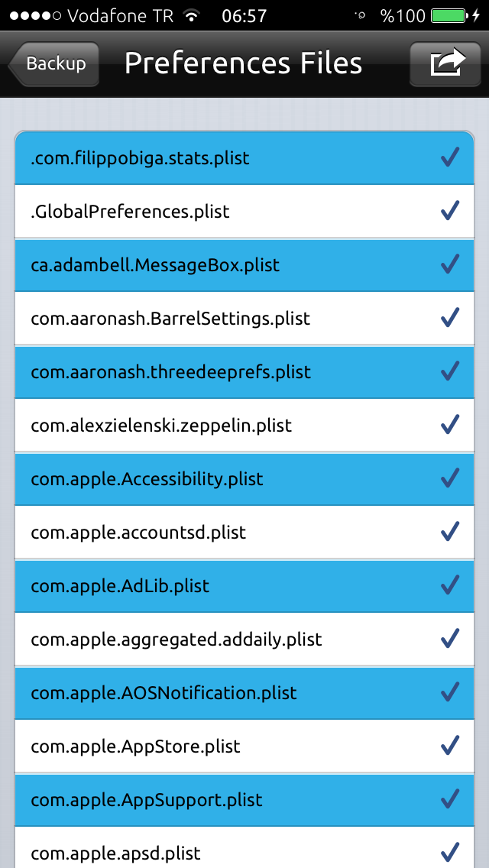Toggle com.aaronash.BarrelSettings.plist checkmark
The height and width of the screenshot is (868, 489).
tap(450, 319)
